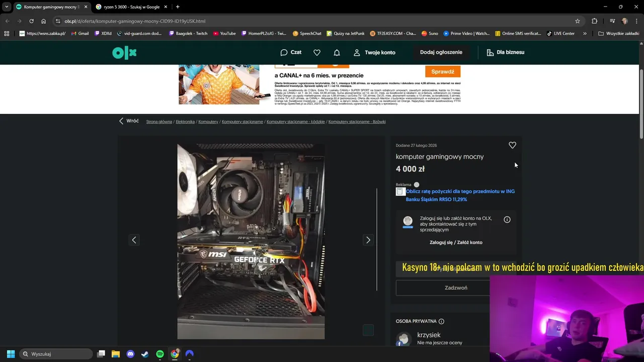Click Zadzwoń button
The image size is (644, 362).
click(x=456, y=288)
